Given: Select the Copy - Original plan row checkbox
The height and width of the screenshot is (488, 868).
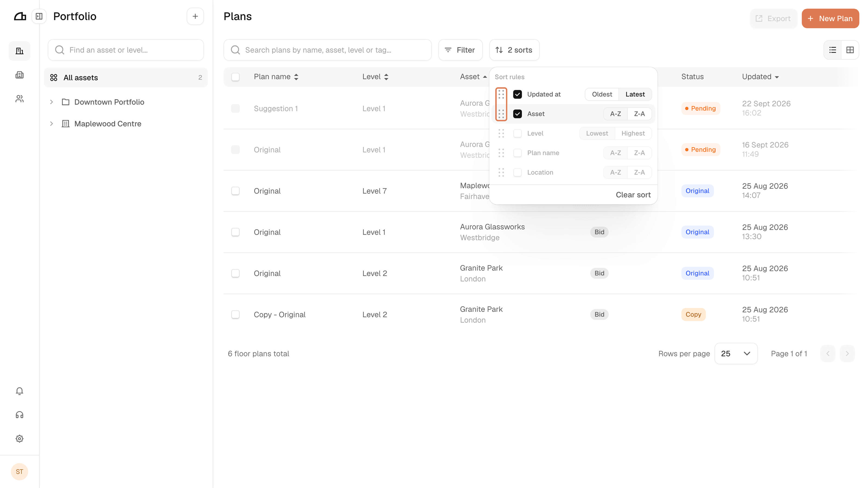Looking at the screenshot, I should click(235, 314).
